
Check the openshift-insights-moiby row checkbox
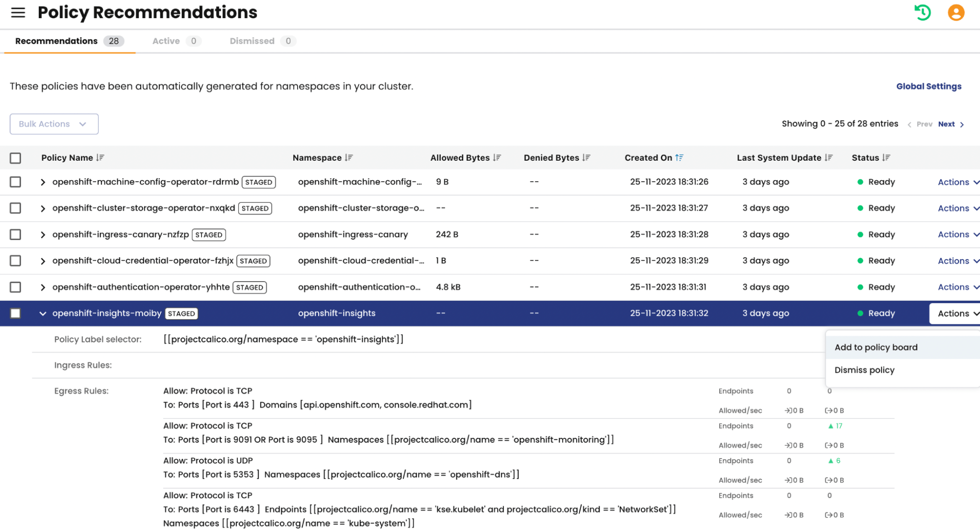pos(15,313)
